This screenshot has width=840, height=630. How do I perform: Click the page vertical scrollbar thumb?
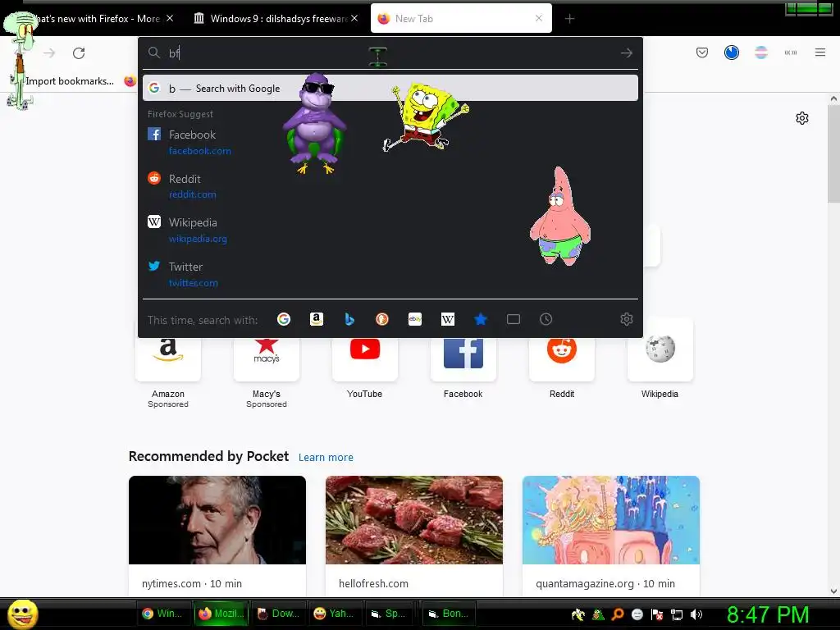pos(833,153)
